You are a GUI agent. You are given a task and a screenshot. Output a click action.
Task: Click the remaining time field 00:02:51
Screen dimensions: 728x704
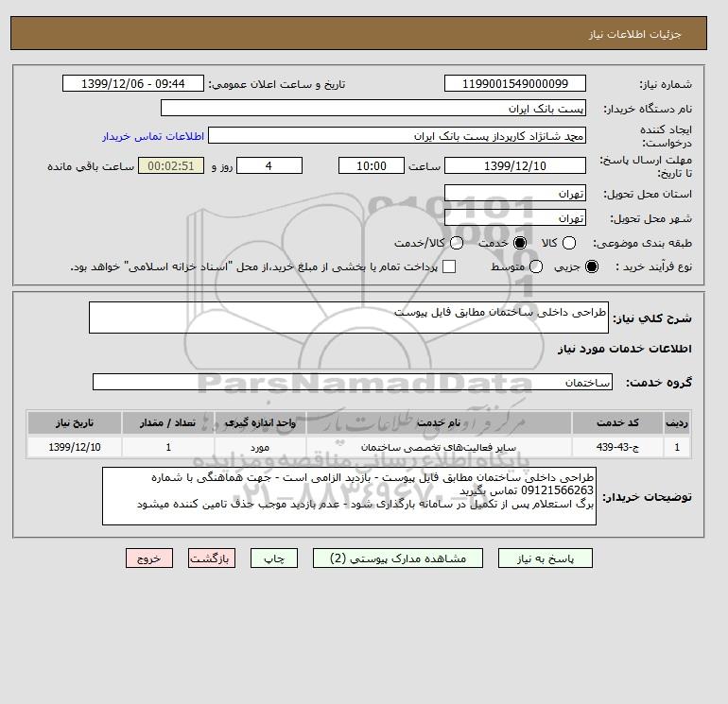pyautogui.click(x=171, y=165)
